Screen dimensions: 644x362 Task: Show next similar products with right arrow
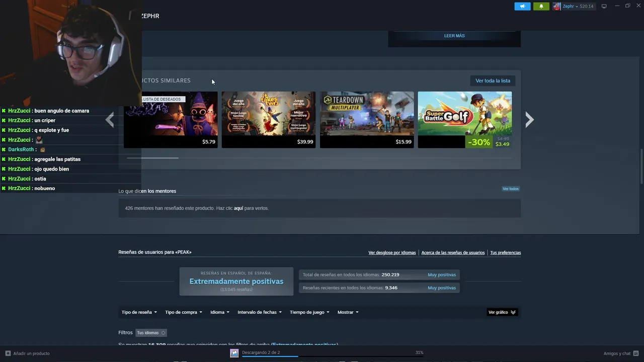click(529, 120)
